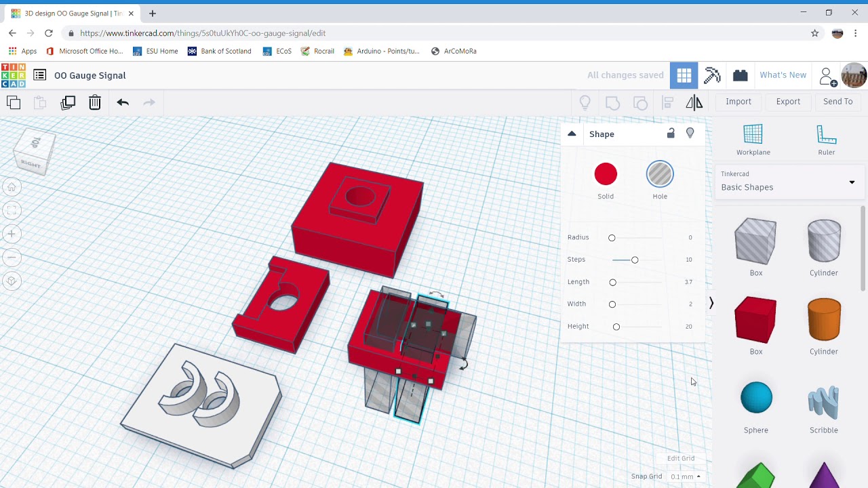
Task: Click the Edit Grid button
Action: pos(681,458)
